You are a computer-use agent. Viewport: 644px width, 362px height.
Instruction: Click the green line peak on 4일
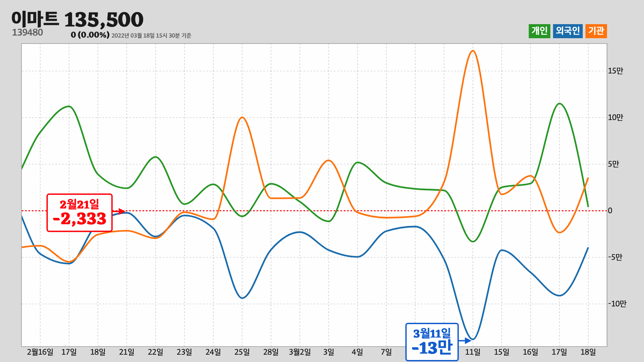[x=358, y=163]
